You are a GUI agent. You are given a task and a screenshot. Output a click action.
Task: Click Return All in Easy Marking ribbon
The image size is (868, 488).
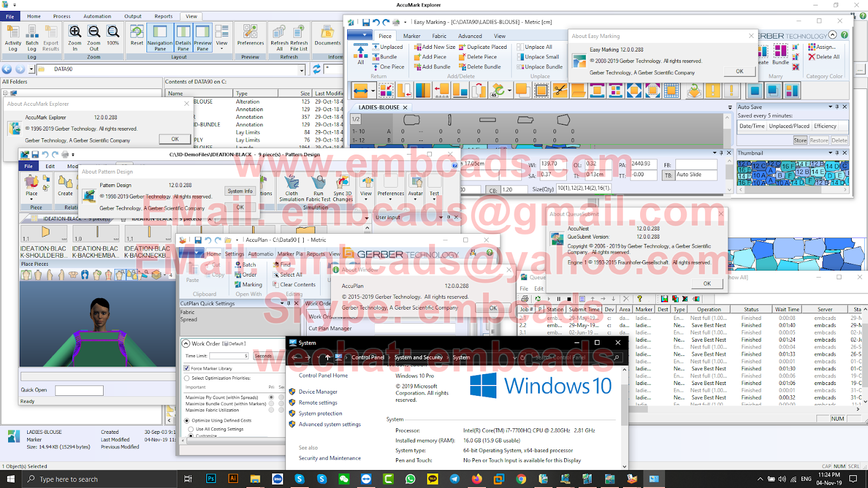tap(360, 55)
